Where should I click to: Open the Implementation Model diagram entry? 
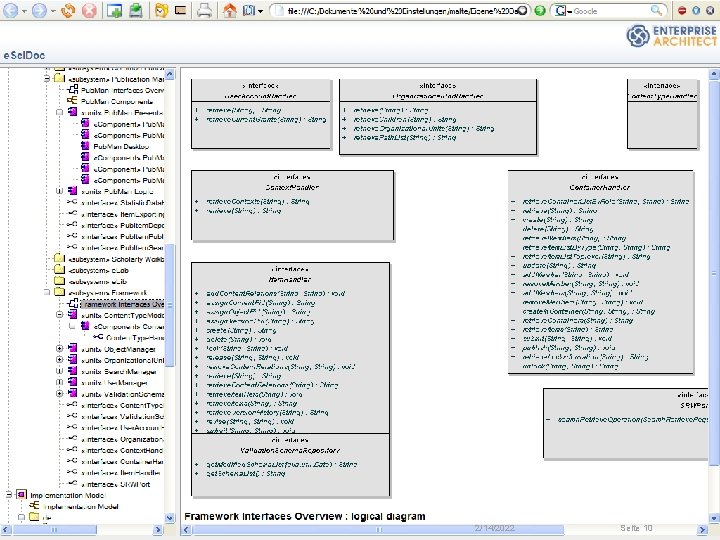point(80,506)
